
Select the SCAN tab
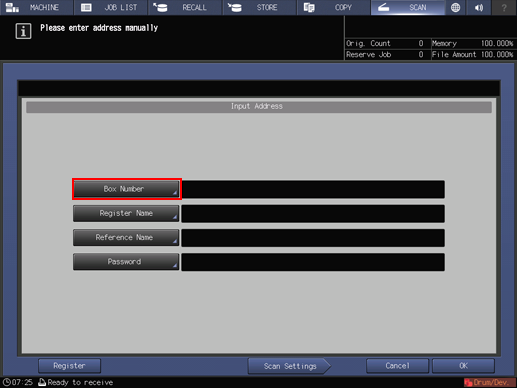coord(408,7)
